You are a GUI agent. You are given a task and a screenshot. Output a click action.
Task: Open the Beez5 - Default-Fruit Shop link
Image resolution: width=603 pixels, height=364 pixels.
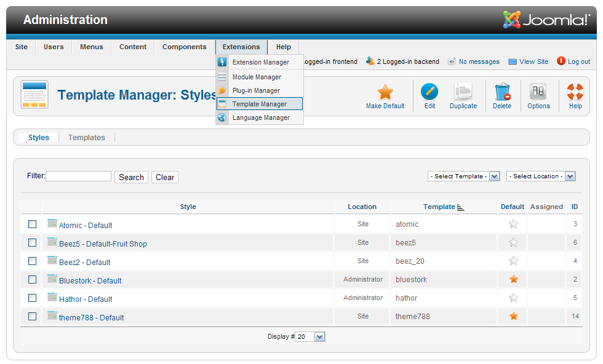[x=103, y=244]
